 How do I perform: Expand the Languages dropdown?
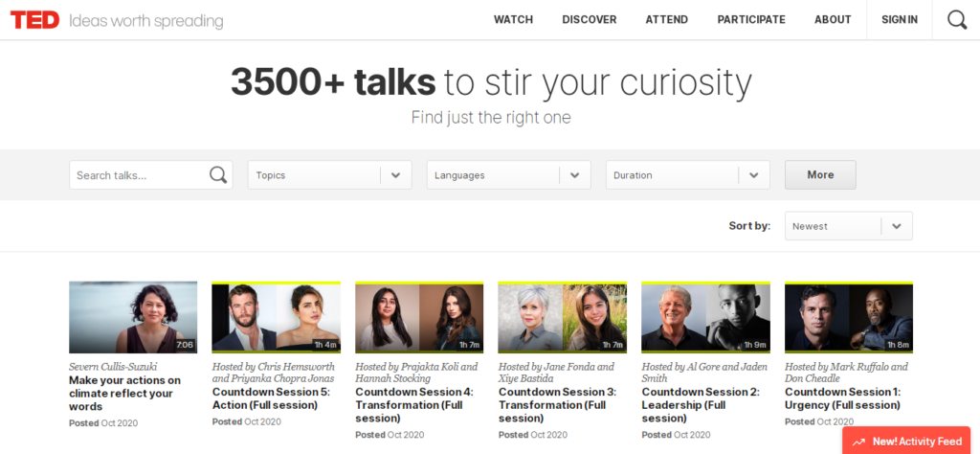pos(509,175)
